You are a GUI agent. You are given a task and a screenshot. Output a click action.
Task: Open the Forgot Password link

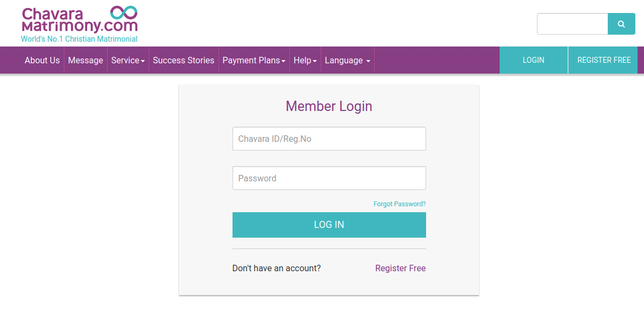coord(399,204)
